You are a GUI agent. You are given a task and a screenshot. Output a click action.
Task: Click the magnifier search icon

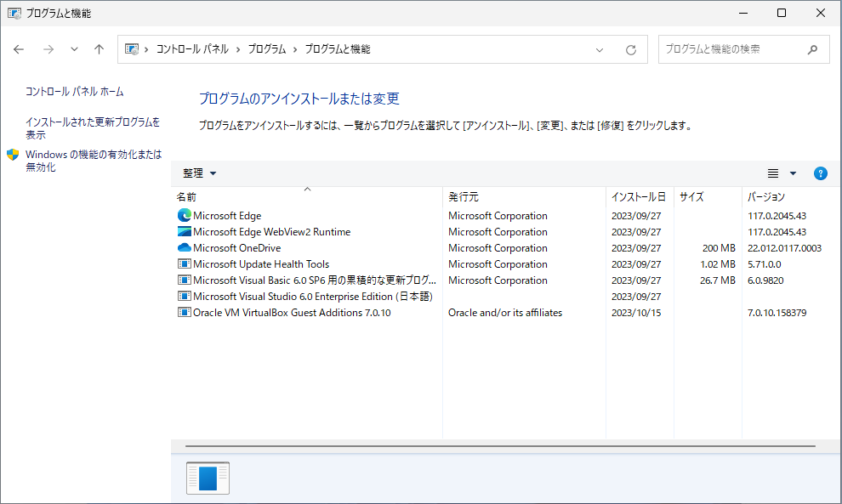[x=812, y=49]
